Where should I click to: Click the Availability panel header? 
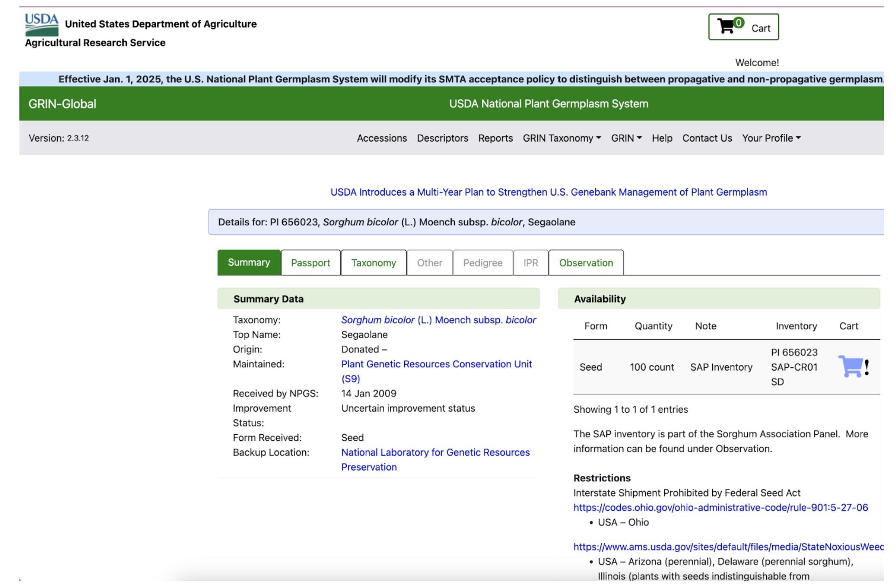coord(719,299)
